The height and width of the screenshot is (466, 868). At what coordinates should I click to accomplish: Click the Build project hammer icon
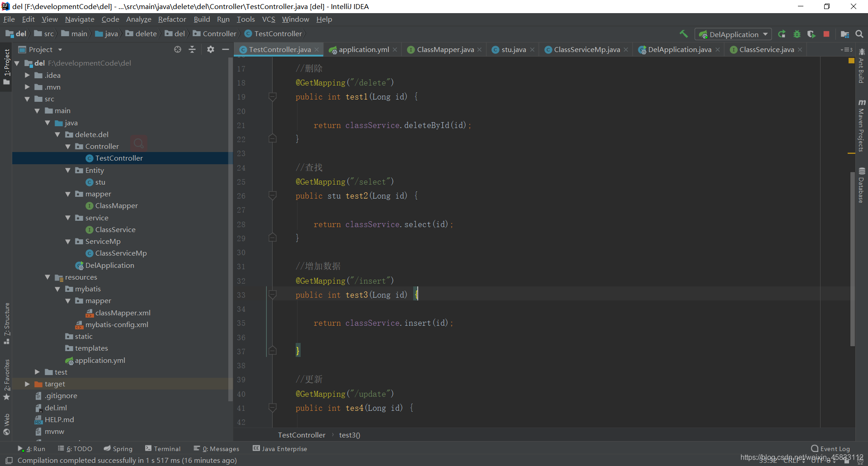pyautogui.click(x=684, y=34)
